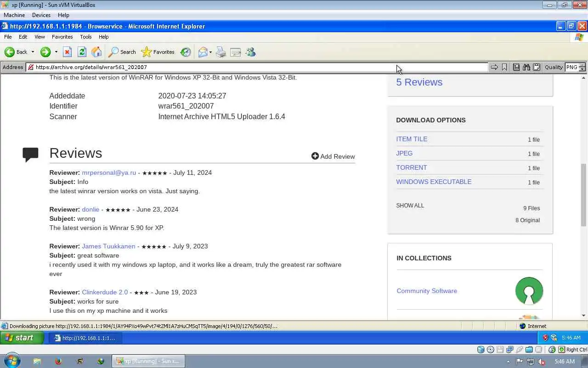588x368 pixels.
Task: Open the Forward history dropdown arrow
Action: (56, 52)
